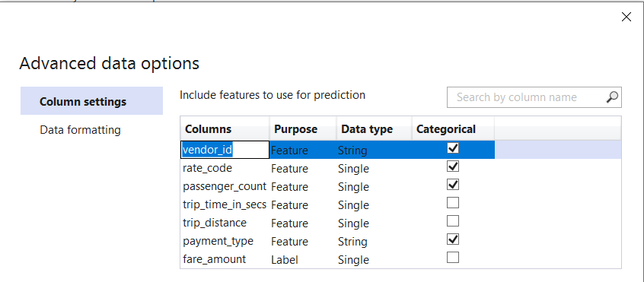The height and width of the screenshot is (282, 644).
Task: Select the fare_amount row
Action: tap(400, 259)
